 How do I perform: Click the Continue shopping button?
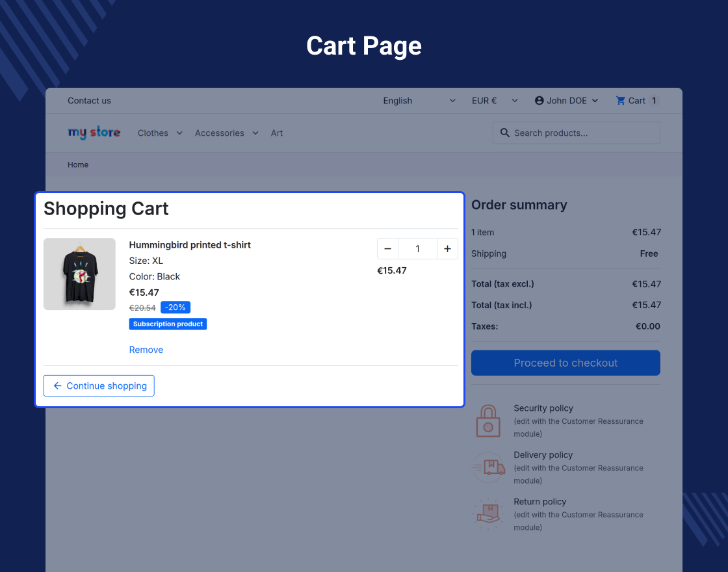pos(99,386)
